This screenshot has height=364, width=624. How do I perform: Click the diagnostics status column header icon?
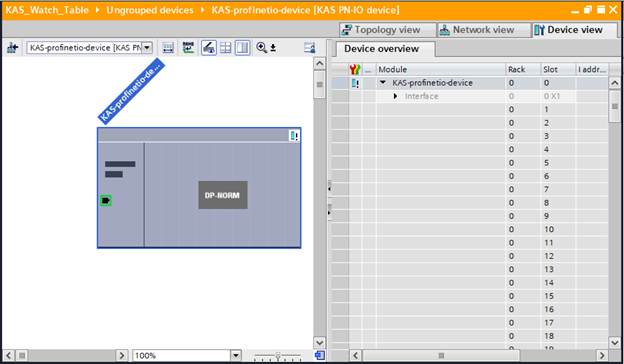(x=355, y=69)
